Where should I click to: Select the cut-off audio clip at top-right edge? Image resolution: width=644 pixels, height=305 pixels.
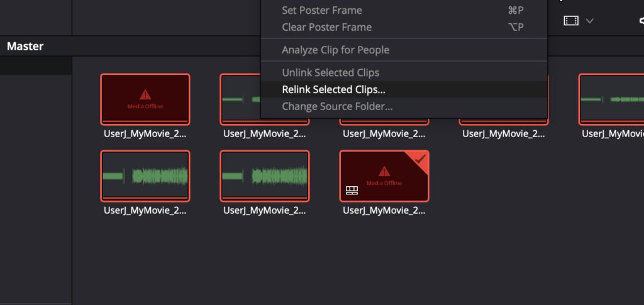tap(611, 99)
